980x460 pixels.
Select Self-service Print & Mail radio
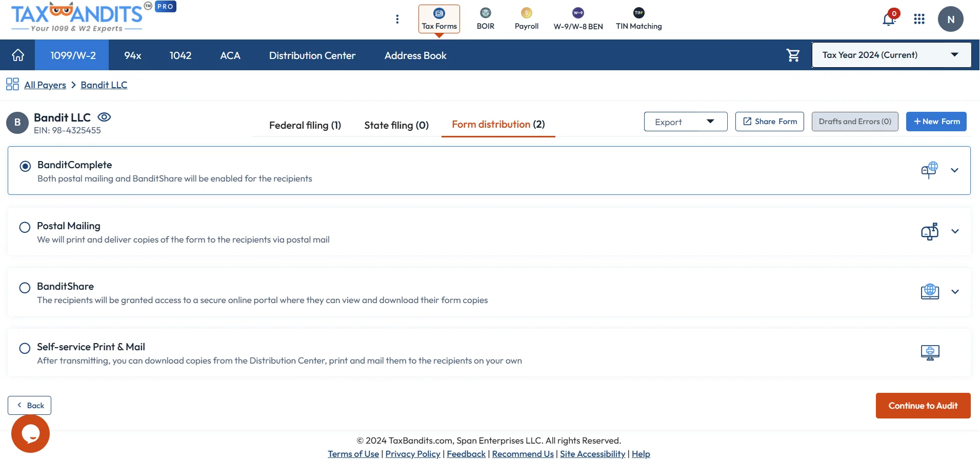[25, 348]
